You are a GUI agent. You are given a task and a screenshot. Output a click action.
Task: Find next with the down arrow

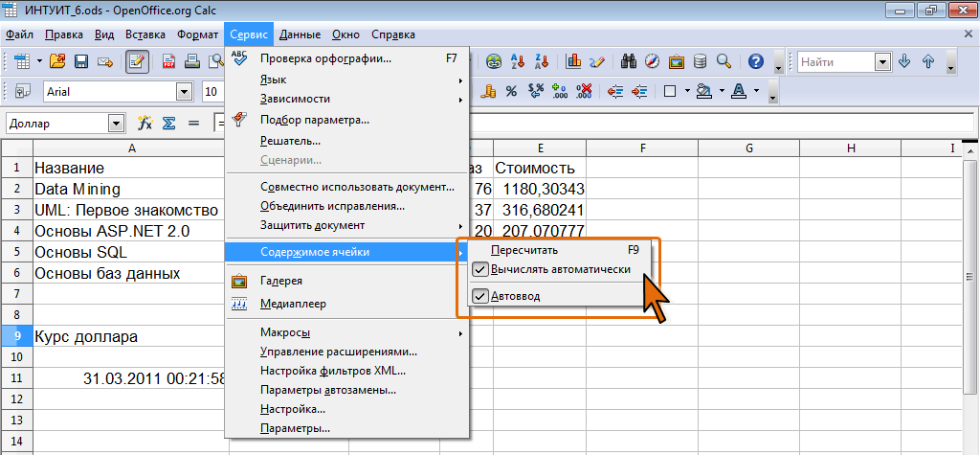(903, 61)
